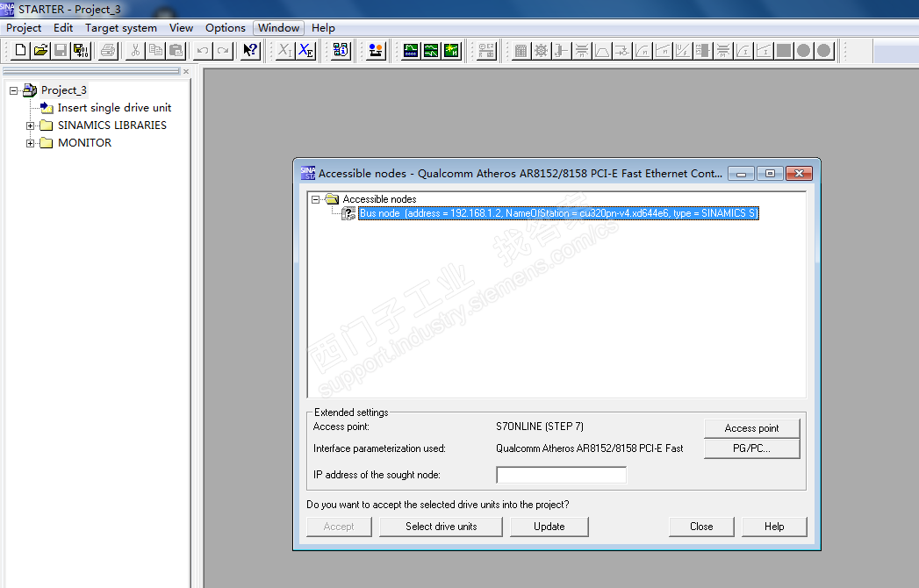Click the Accessible nodes dialog title icon
919x588 pixels.
(x=307, y=173)
